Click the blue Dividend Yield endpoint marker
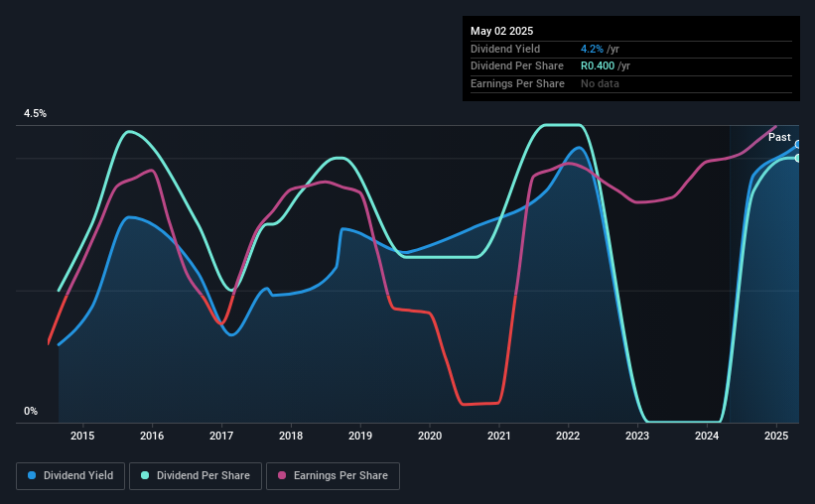Image resolution: width=815 pixels, height=504 pixels. (798, 145)
